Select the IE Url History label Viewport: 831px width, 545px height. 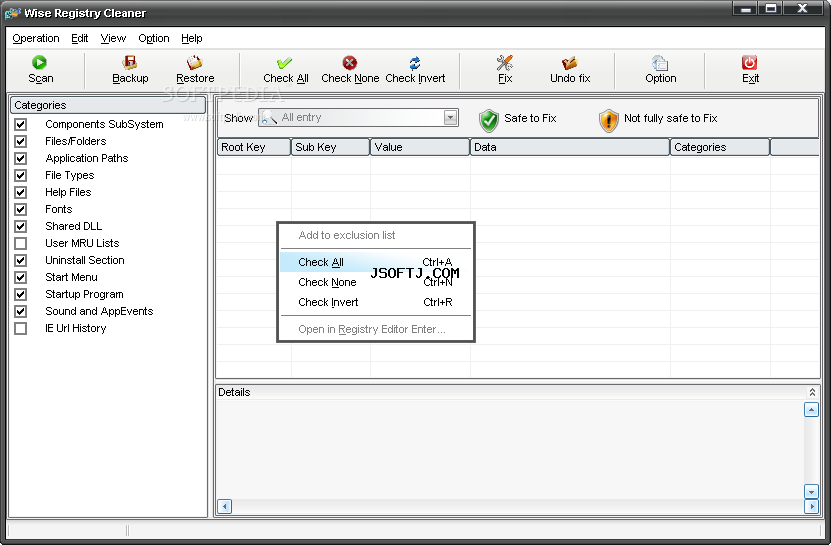click(x=76, y=328)
